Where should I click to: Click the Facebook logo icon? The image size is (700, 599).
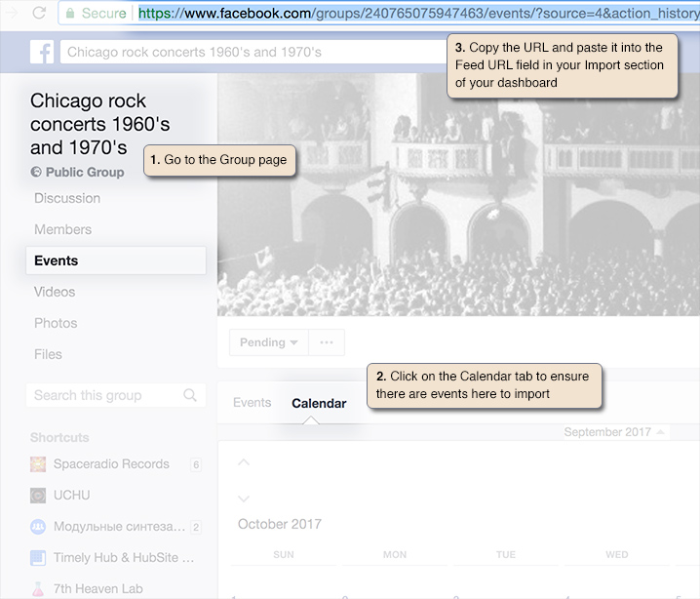(42, 52)
